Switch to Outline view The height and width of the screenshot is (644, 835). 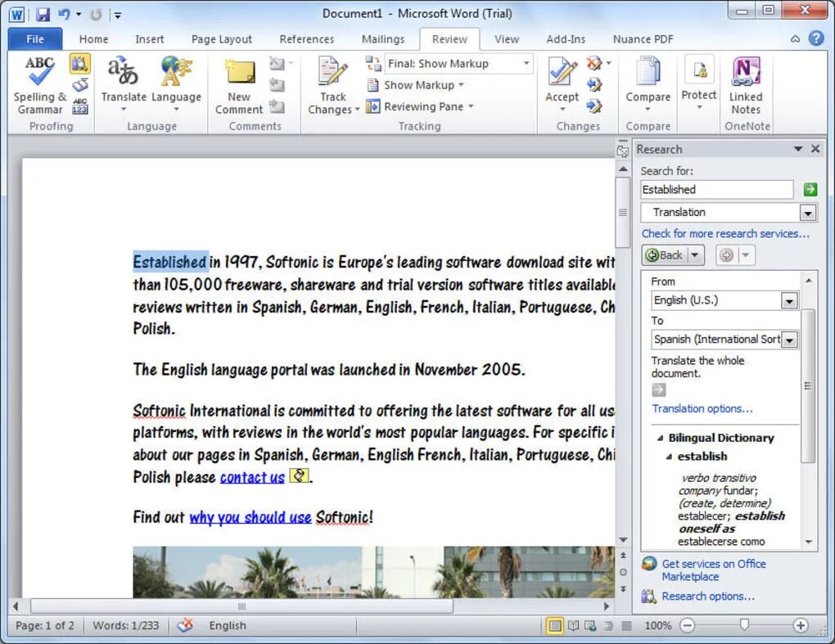click(x=609, y=625)
